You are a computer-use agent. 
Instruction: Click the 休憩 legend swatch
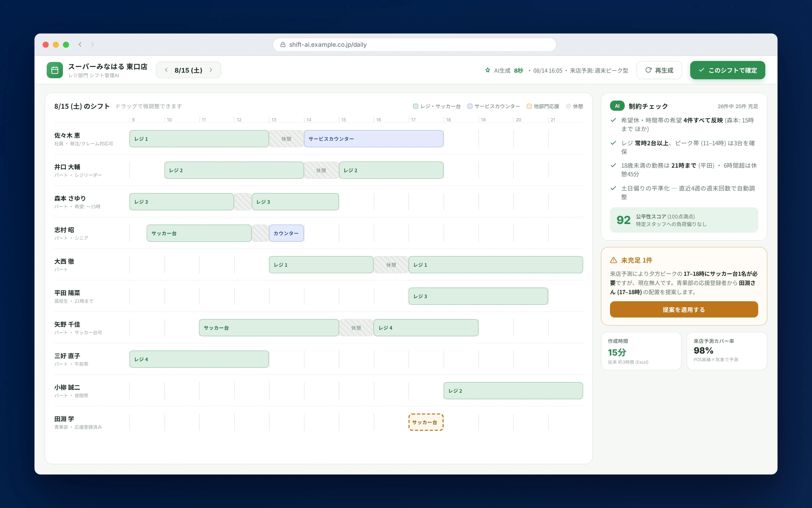click(x=568, y=106)
